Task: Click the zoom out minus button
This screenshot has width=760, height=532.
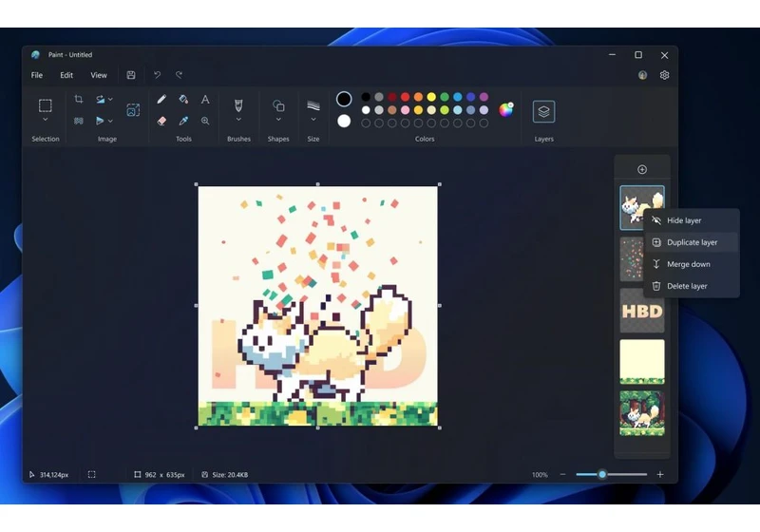Action: tap(562, 474)
